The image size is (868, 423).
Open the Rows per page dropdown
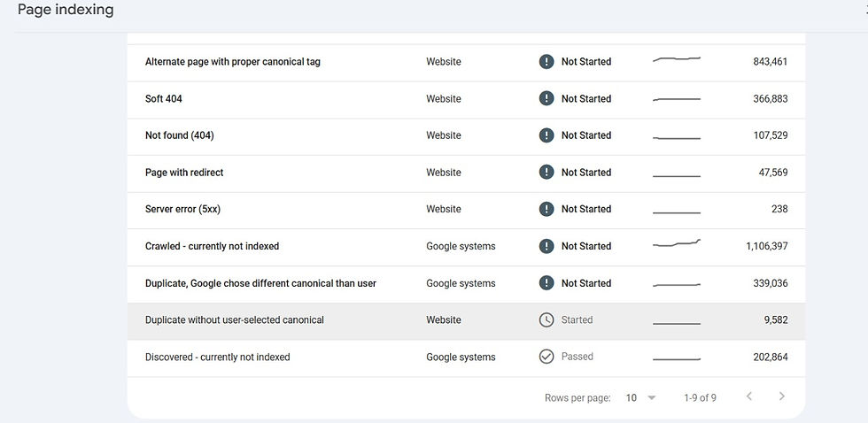coord(641,398)
